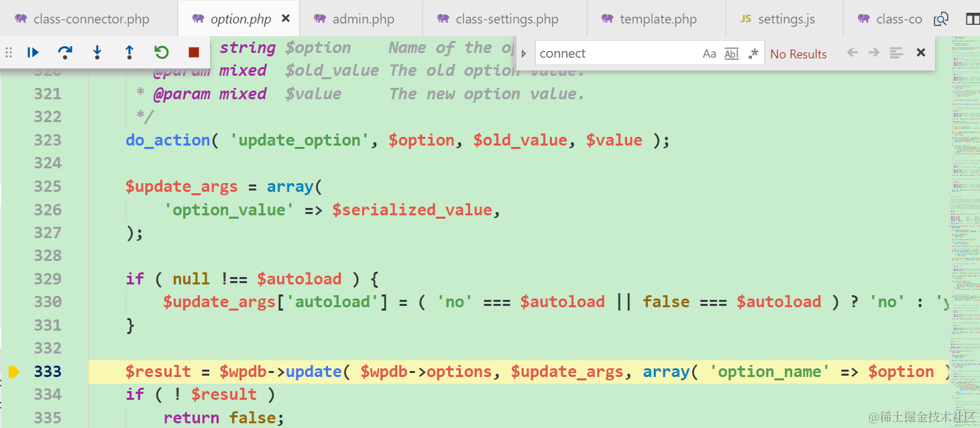Toggle Match Whole Word option
Image resolution: width=980 pixels, height=428 pixels.
(732, 54)
